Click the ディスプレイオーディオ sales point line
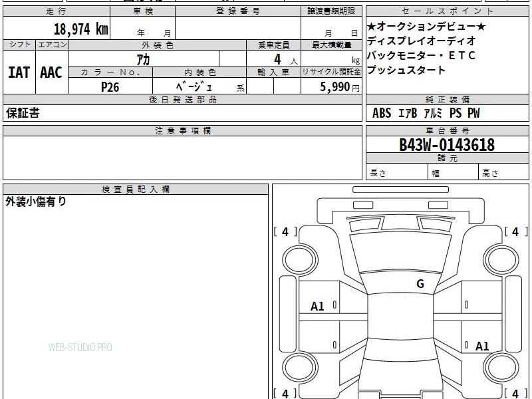 tap(422, 41)
